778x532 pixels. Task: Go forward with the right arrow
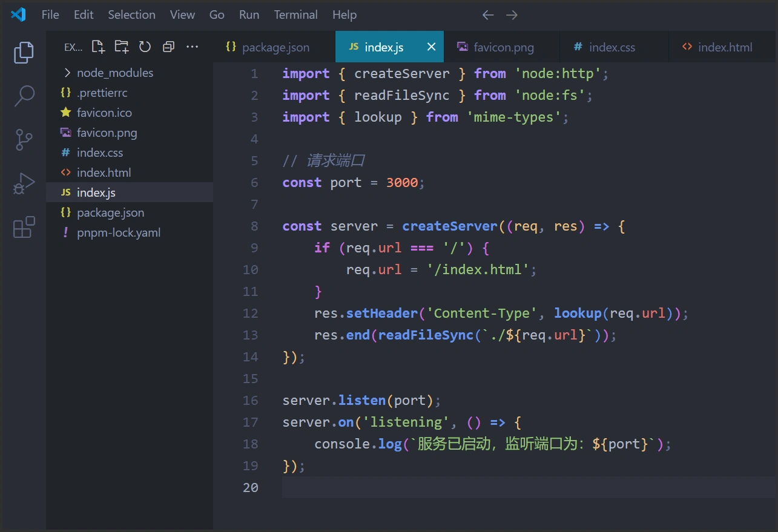point(512,15)
